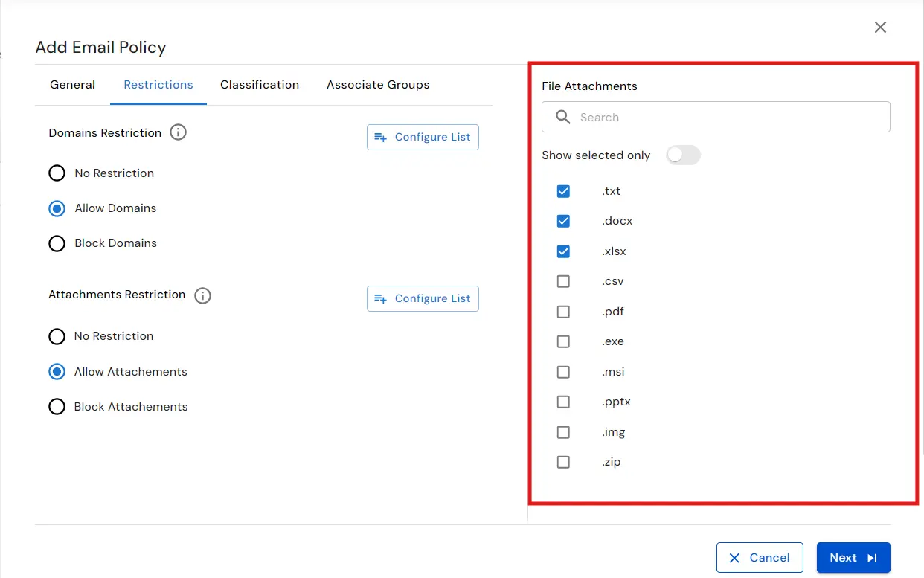Close the Add Email Policy dialog
Screen dimensions: 924x578
click(880, 27)
